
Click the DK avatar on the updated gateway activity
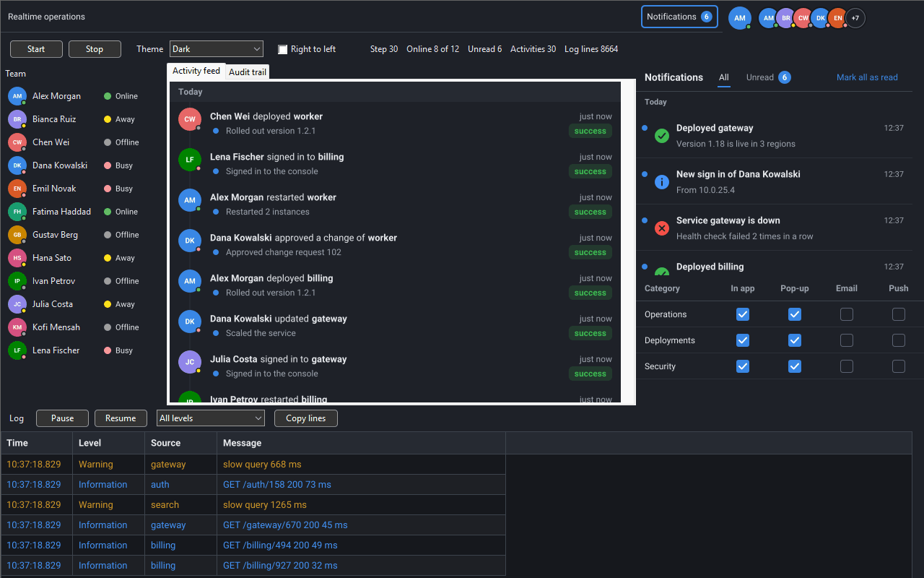190,322
